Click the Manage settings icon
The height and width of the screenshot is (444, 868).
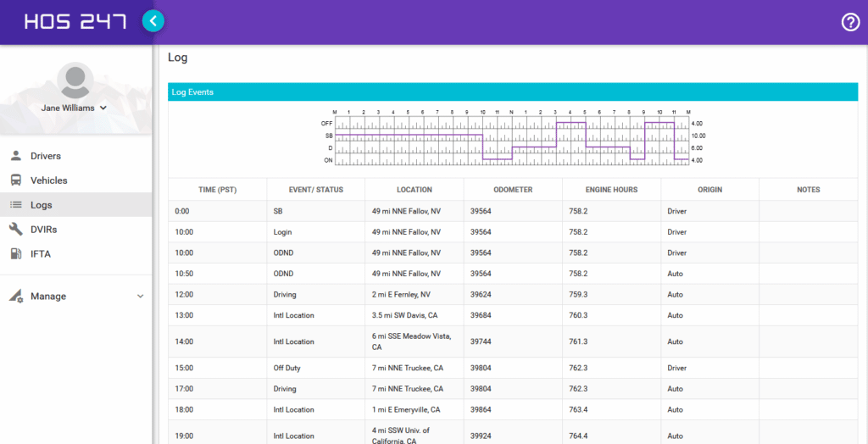[x=15, y=297]
